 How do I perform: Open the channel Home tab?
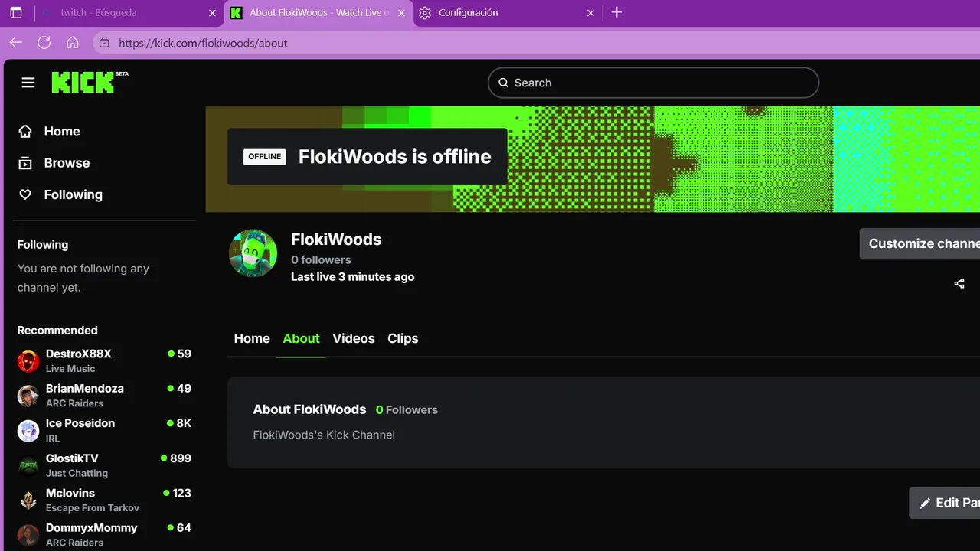click(252, 338)
